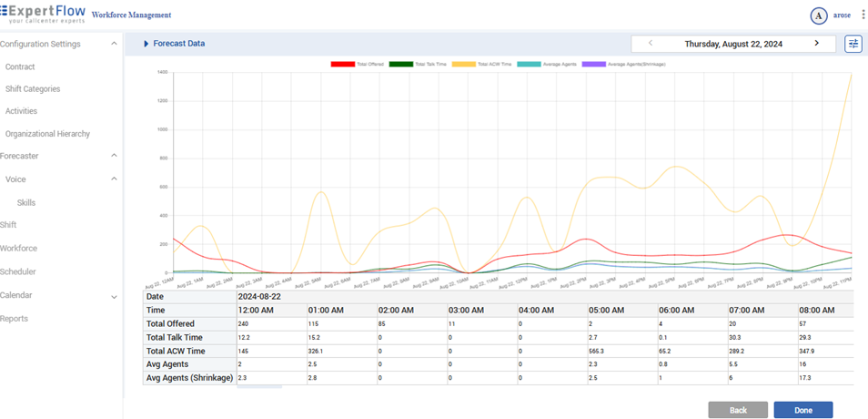Expand the Calendar menu section
The height and width of the screenshot is (419, 868).
pyautogui.click(x=114, y=296)
